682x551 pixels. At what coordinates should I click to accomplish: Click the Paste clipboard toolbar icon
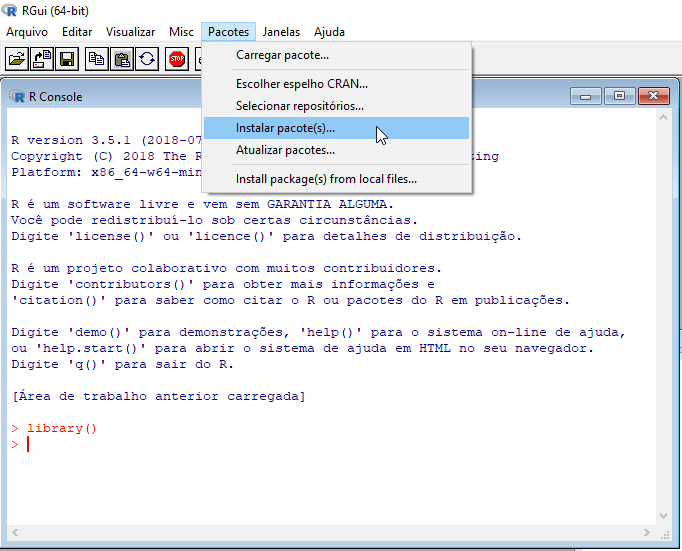122,58
